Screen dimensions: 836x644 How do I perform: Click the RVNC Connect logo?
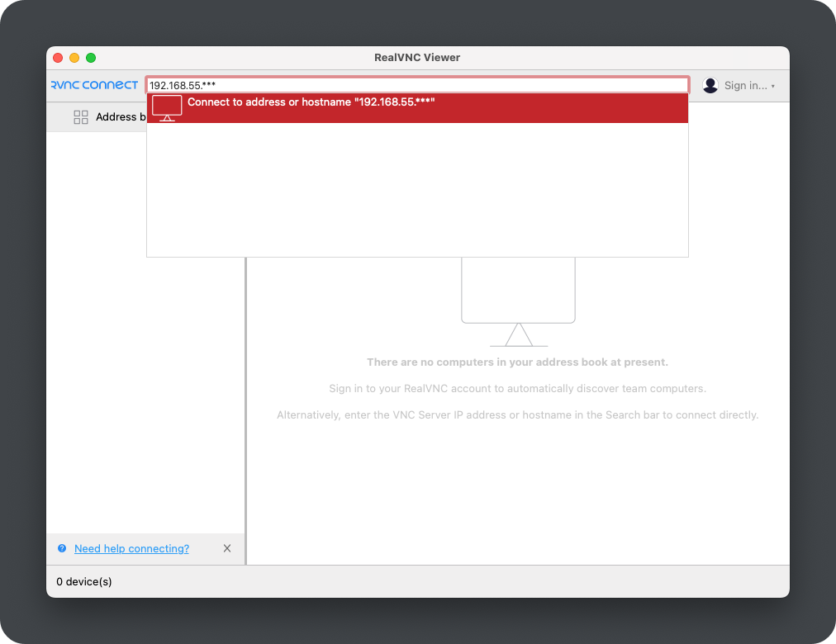point(94,85)
